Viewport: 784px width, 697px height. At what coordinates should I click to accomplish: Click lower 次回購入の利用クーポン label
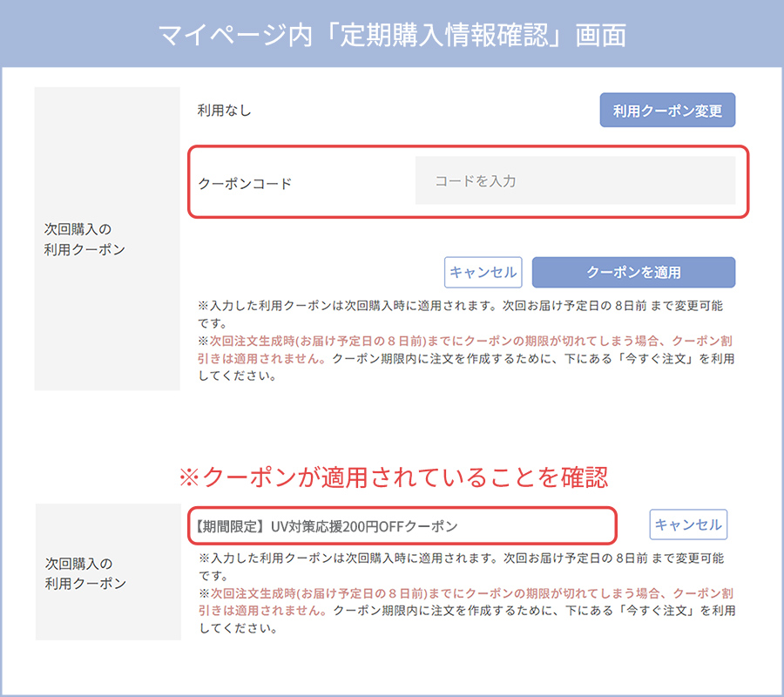(85, 573)
